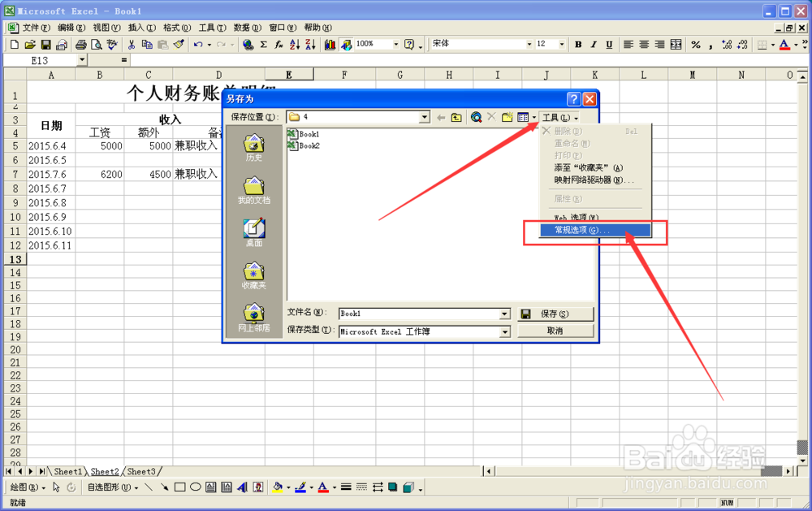Open the zoom 100% dropdown
The width and height of the screenshot is (812, 511).
click(396, 45)
